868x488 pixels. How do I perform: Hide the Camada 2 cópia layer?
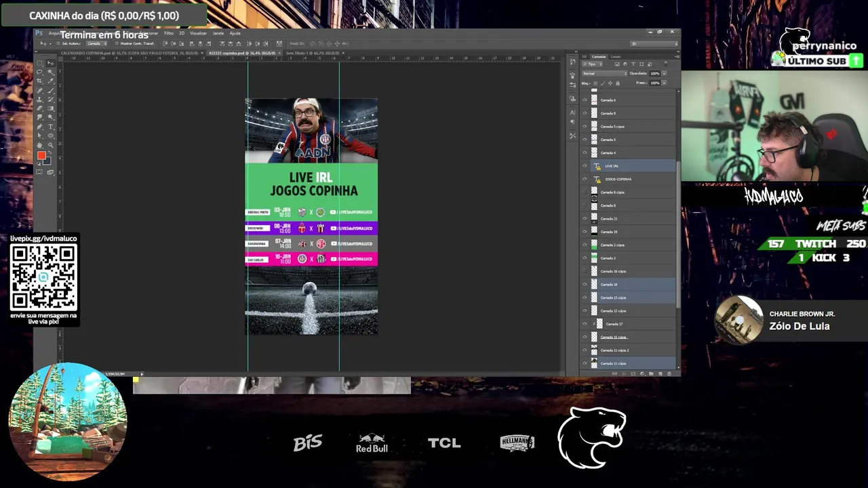pyautogui.click(x=585, y=245)
